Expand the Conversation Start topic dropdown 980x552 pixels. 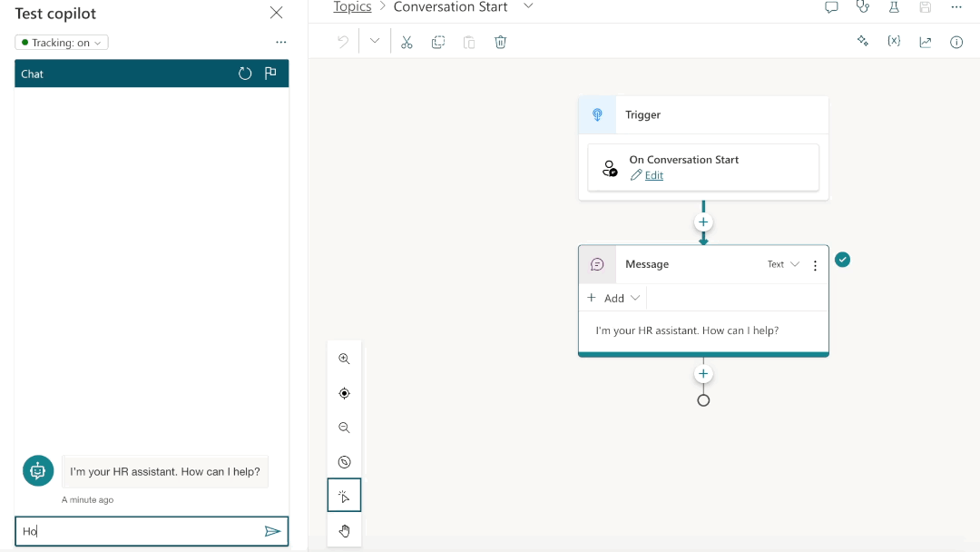pyautogui.click(x=529, y=6)
